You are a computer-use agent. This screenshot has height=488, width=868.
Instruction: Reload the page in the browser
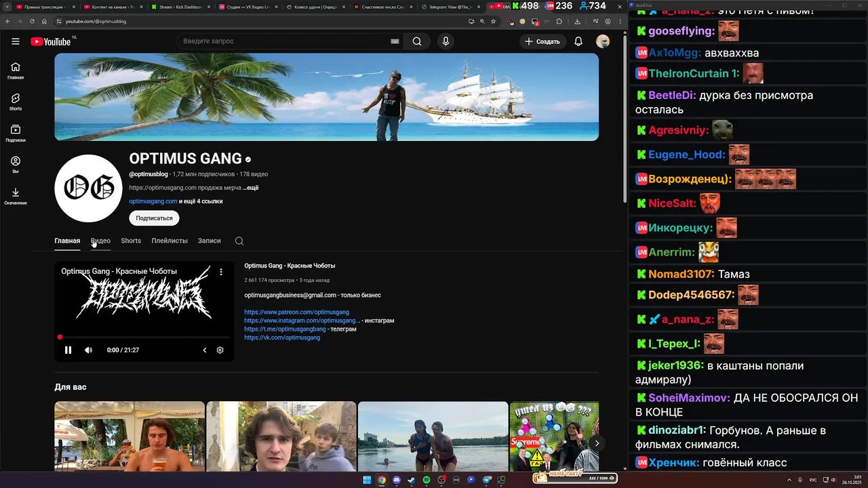[x=32, y=21]
